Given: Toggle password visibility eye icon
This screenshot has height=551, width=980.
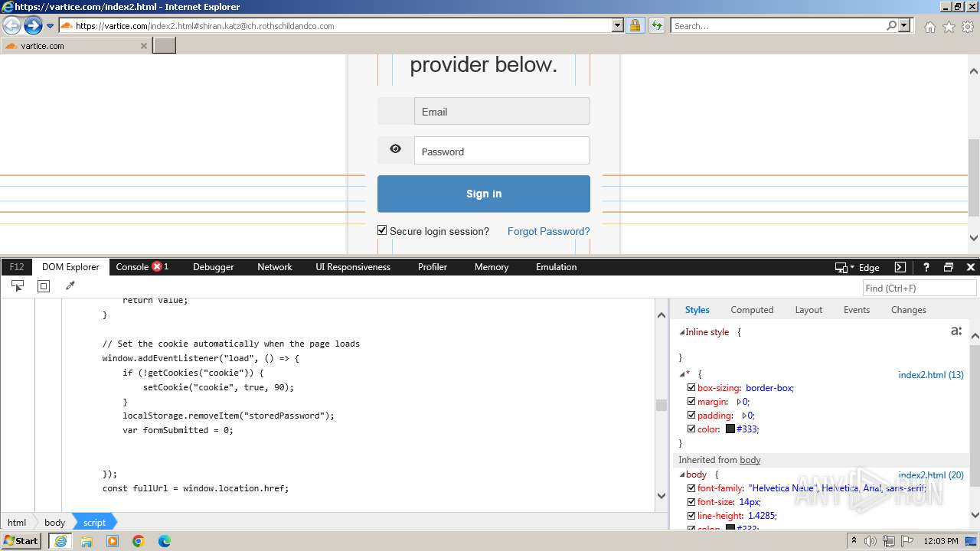Looking at the screenshot, I should pos(396,149).
